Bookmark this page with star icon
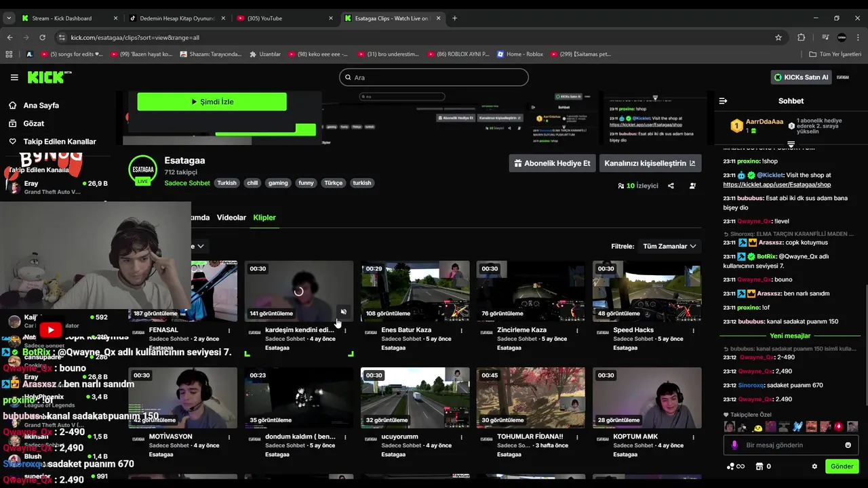The height and width of the screenshot is (488, 868). pyautogui.click(x=778, y=37)
